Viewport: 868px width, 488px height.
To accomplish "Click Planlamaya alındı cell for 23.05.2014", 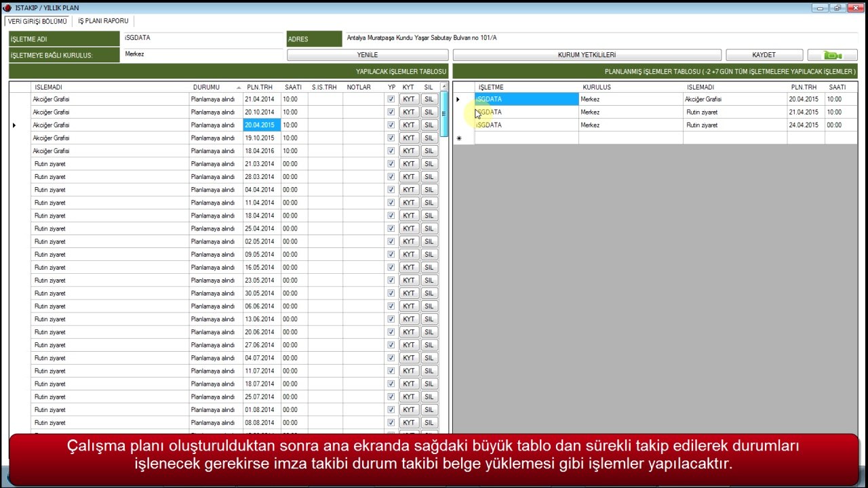I will 216,280.
